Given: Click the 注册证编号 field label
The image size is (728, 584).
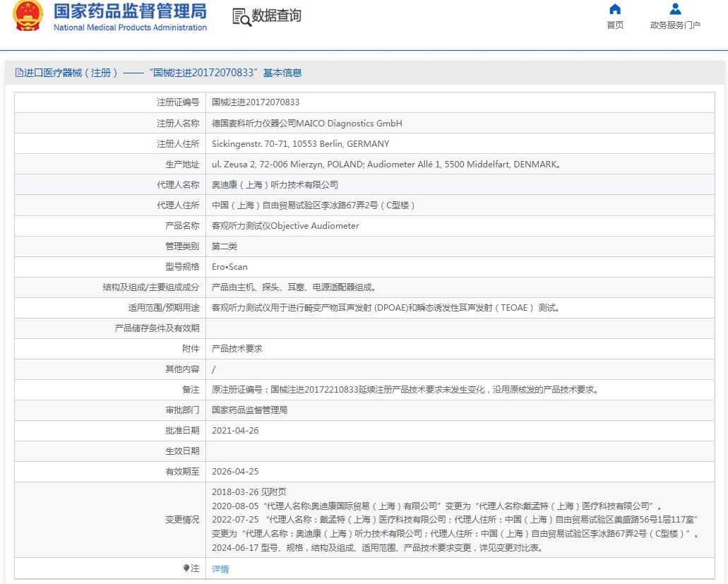Looking at the screenshot, I should click(x=178, y=102).
